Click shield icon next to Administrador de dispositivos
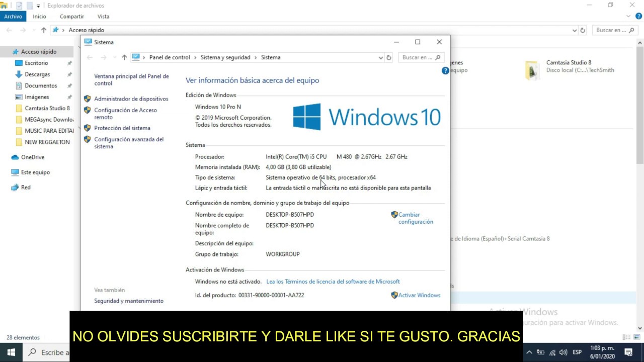The width and height of the screenshot is (644, 362). 87,99
